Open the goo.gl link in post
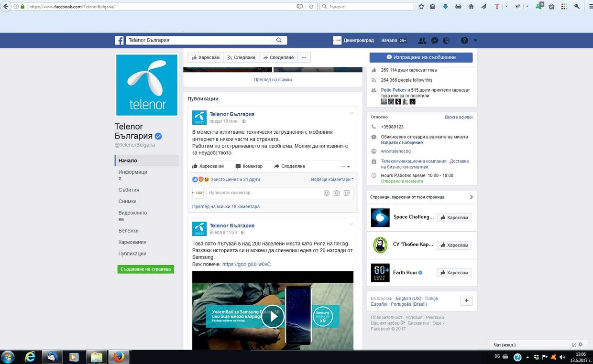 [246, 264]
